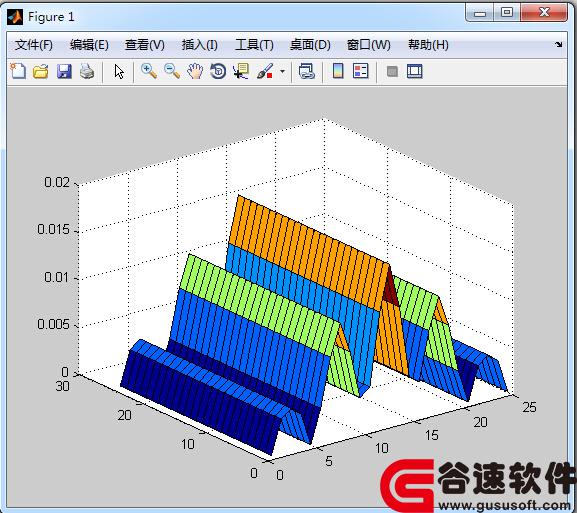577x513 pixels.
Task: Insert Colorbar from toolbar
Action: coord(338,71)
